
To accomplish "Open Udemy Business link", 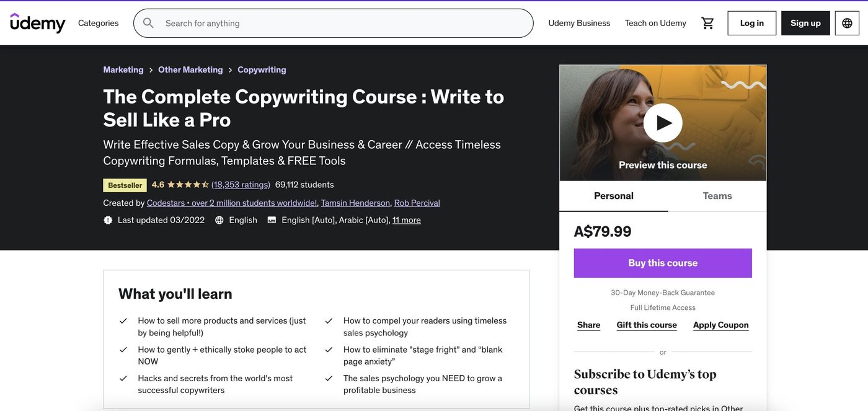I will pyautogui.click(x=579, y=23).
